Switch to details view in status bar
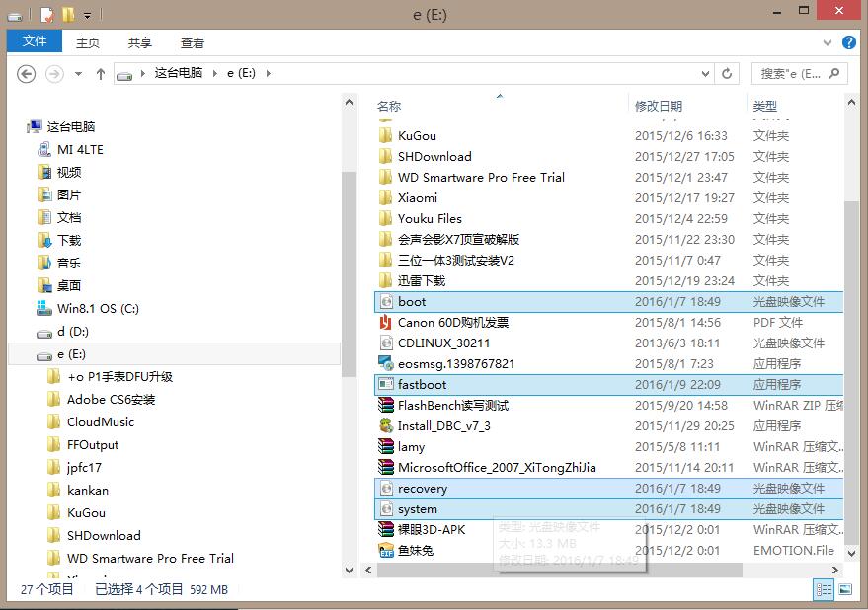This screenshot has height=610, width=868. [824, 589]
